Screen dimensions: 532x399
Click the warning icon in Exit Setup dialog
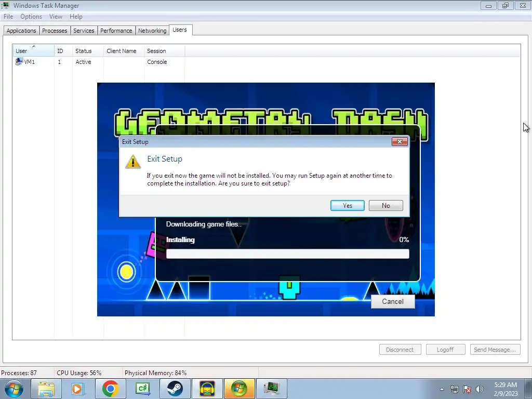tap(133, 162)
